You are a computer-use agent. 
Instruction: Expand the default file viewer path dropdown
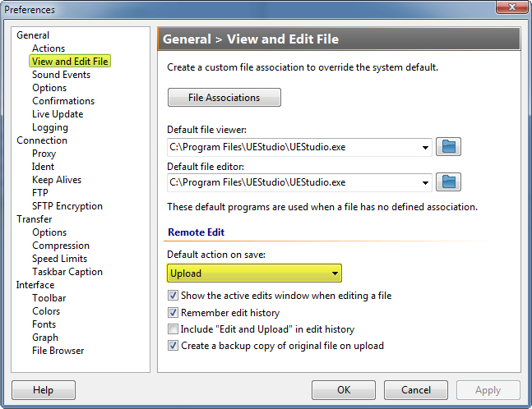coord(425,148)
